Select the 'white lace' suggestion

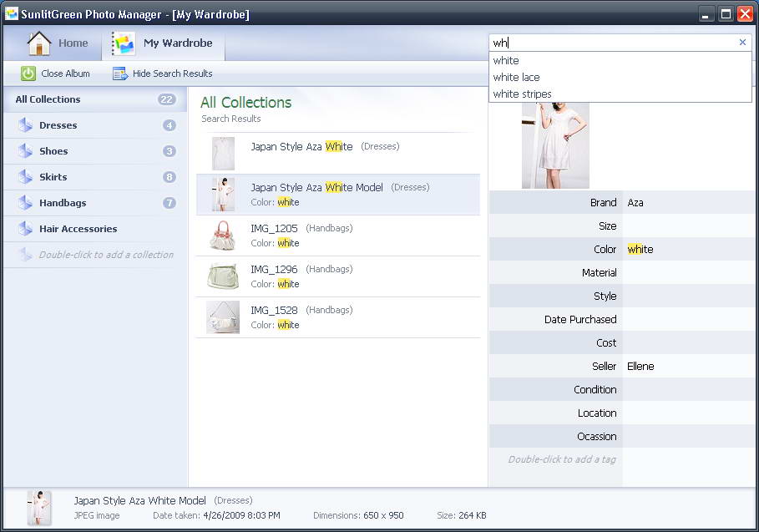[620, 78]
